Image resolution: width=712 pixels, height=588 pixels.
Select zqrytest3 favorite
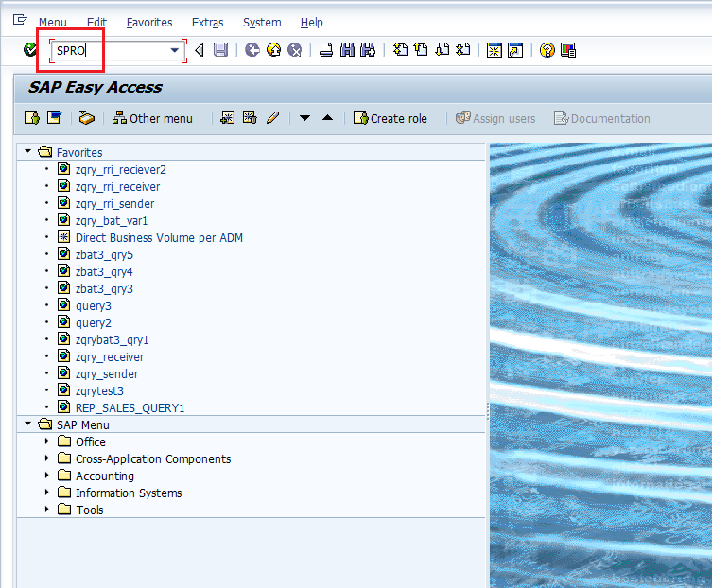coord(99,391)
